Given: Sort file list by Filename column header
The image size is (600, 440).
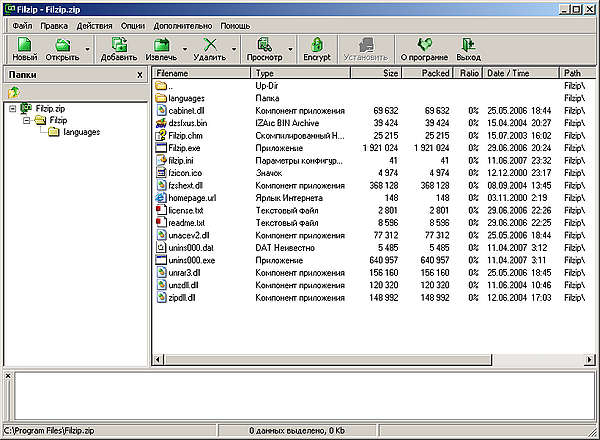Looking at the screenshot, I should [x=200, y=74].
